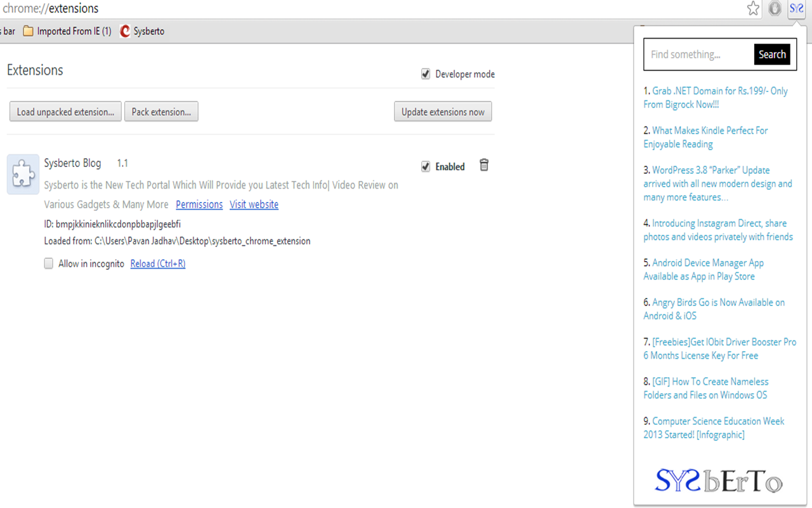This screenshot has width=812, height=508.
Task: Open Android Device Manager App article
Action: 704,269
